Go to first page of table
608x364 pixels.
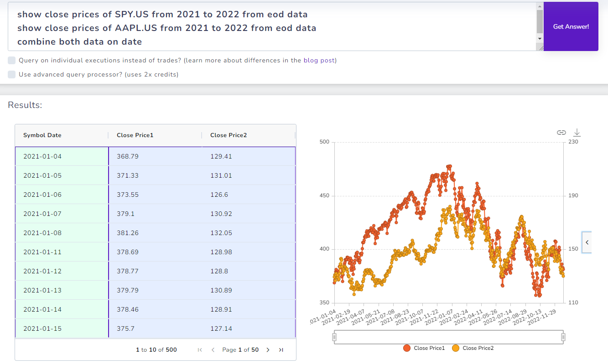(x=200, y=350)
